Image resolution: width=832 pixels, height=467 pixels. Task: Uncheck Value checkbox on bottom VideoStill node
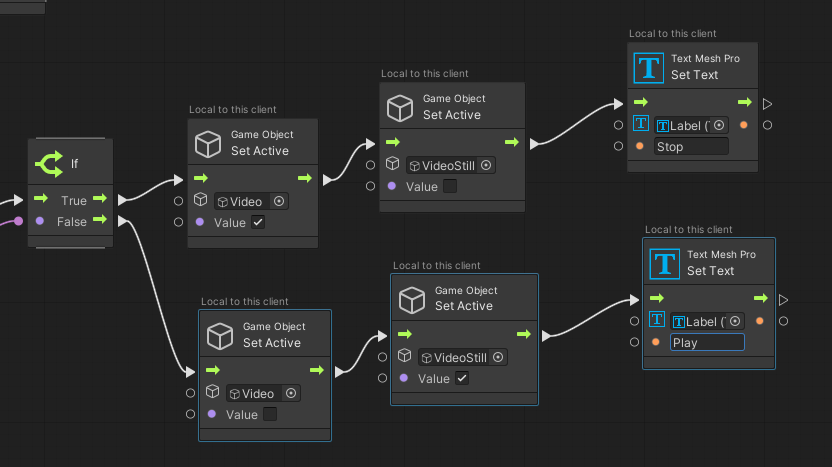pos(462,378)
